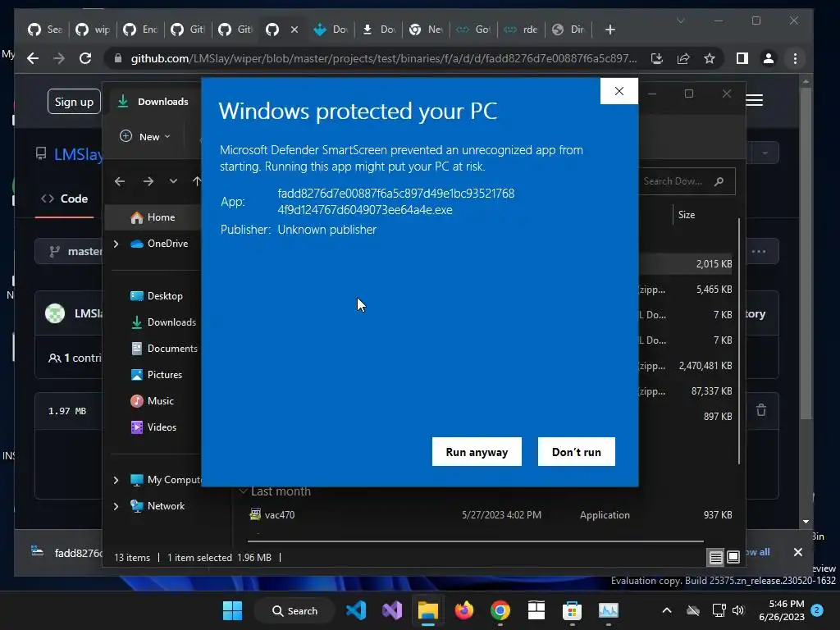
Task: Open the clock and date flyout
Action: [782, 610]
